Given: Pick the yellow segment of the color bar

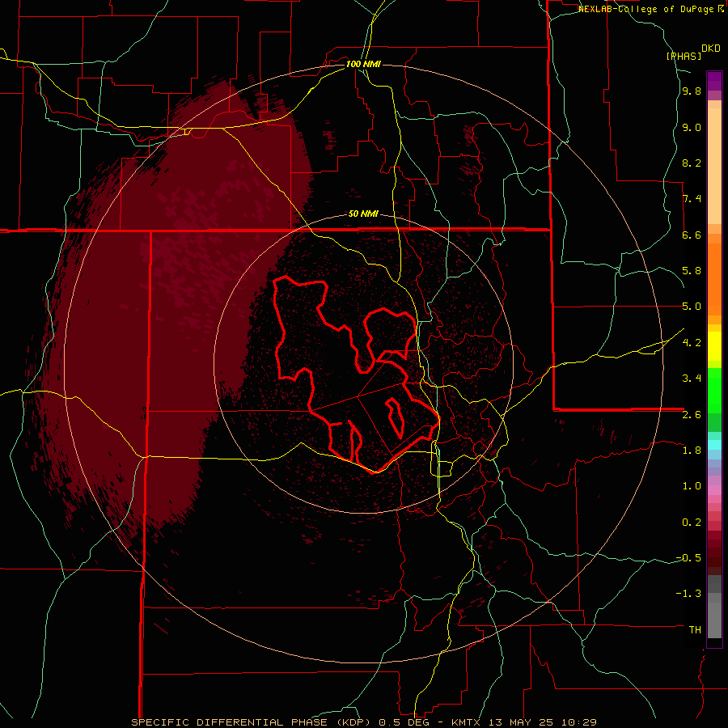Looking at the screenshot, I should 714,346.
